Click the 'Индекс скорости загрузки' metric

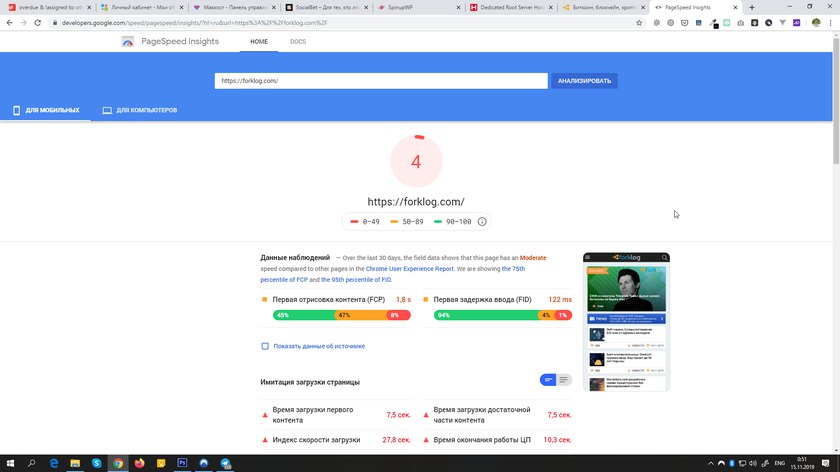(335, 440)
